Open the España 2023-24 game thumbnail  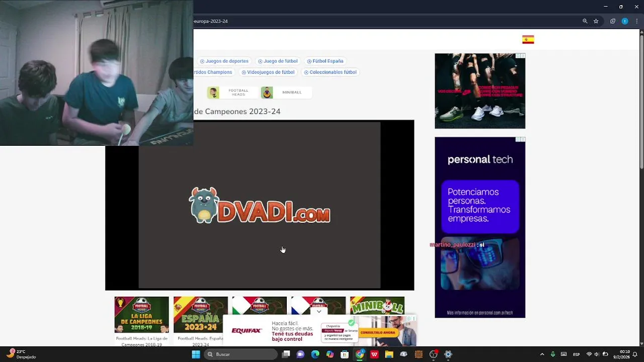pos(200,315)
